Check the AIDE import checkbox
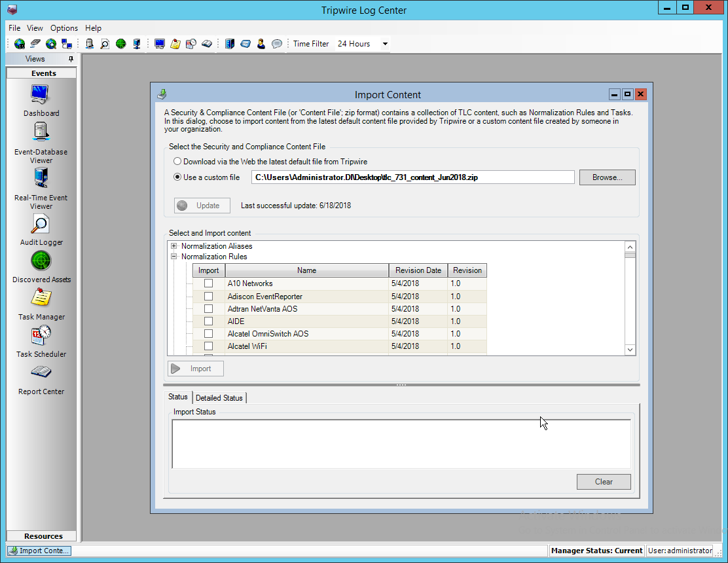 pos(208,321)
